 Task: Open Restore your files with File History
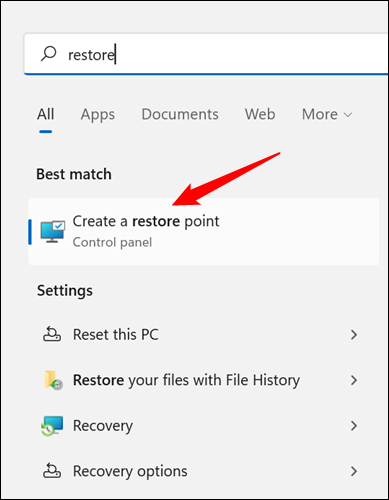point(201,380)
